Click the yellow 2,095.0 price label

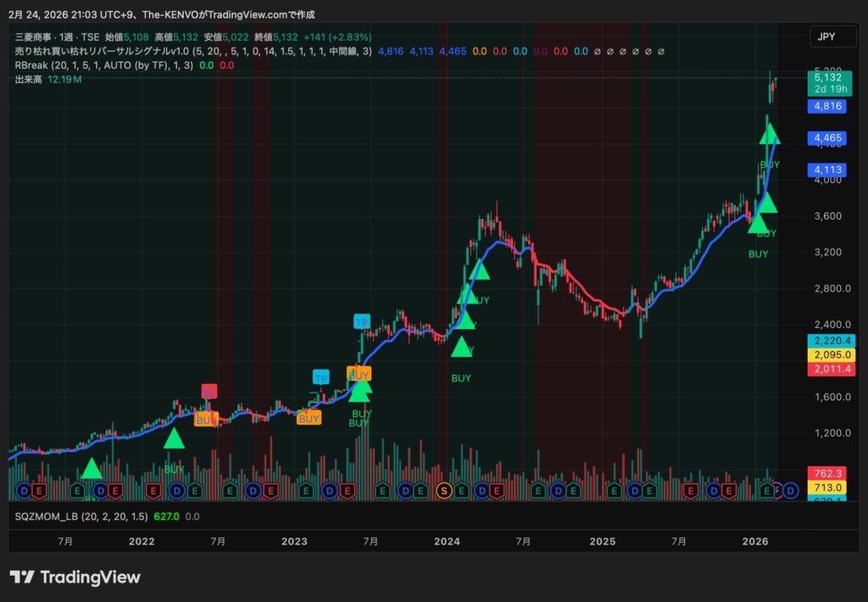click(x=831, y=354)
